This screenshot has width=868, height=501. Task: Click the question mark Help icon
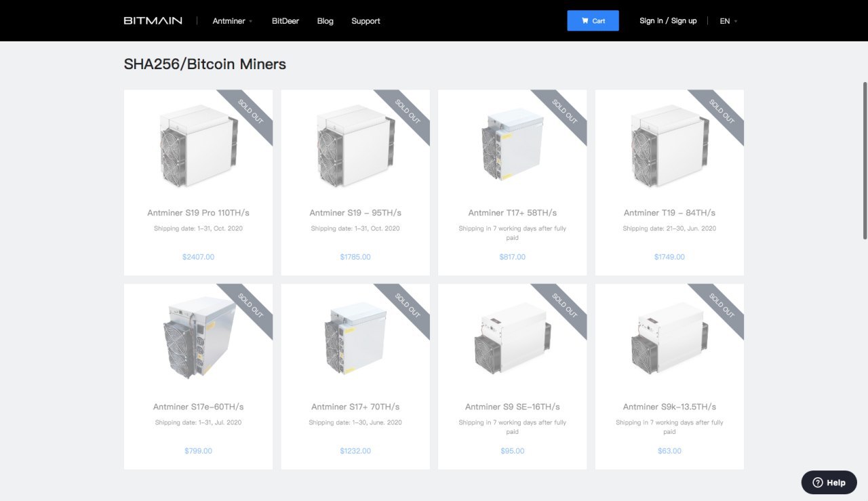point(818,483)
